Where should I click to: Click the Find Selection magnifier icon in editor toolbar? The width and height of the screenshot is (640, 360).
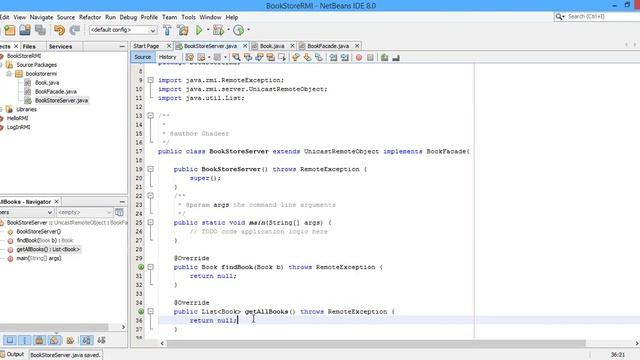236,58
